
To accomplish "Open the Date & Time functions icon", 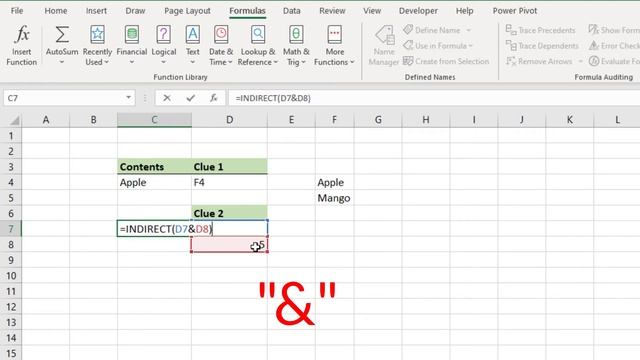I will pyautogui.click(x=221, y=34).
